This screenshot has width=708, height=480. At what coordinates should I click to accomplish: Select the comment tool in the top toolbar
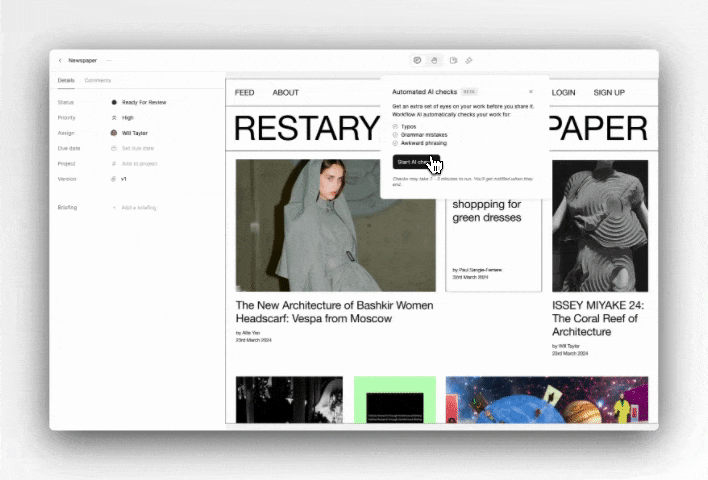[417, 61]
